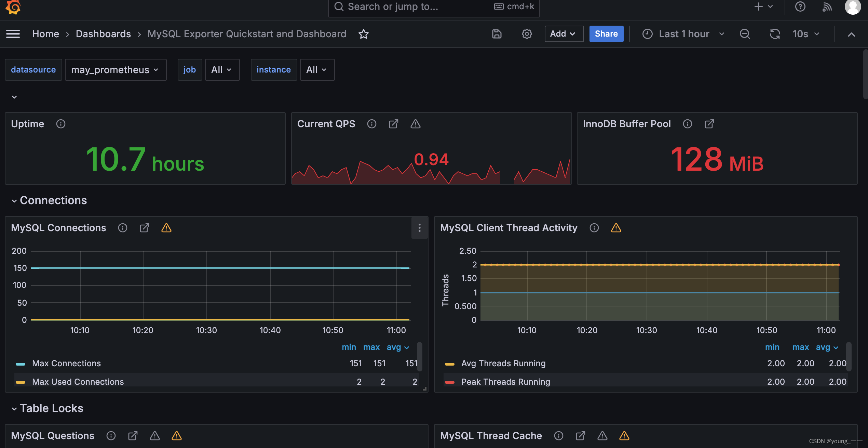The width and height of the screenshot is (868, 448).
Task: Open the datasource may_prometheus dropdown
Action: pos(116,70)
